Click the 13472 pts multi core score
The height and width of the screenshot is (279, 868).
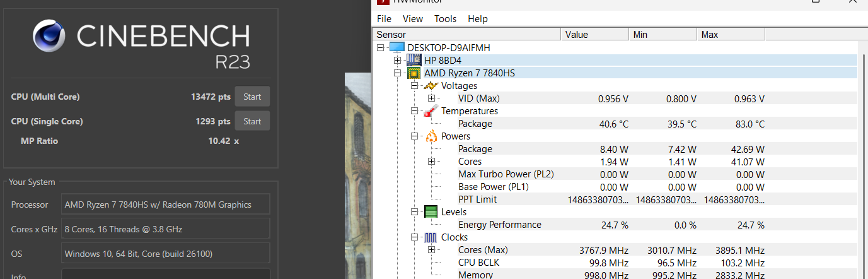coord(211,97)
